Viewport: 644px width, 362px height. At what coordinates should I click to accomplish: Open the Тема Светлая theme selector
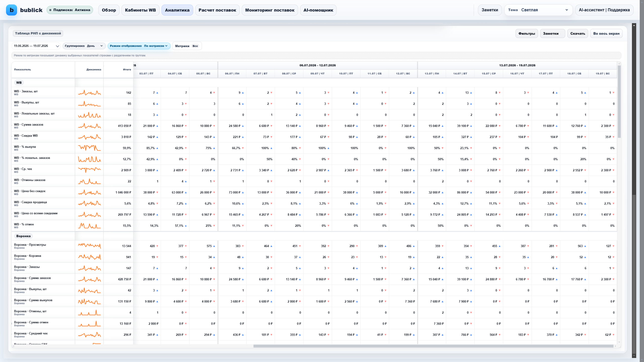click(x=538, y=10)
